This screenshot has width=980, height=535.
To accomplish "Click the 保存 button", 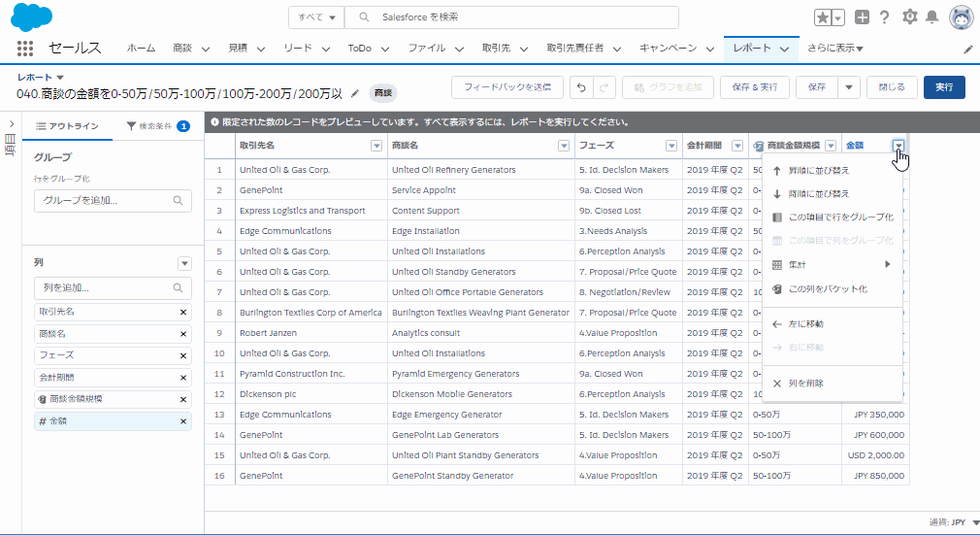I will click(x=817, y=87).
